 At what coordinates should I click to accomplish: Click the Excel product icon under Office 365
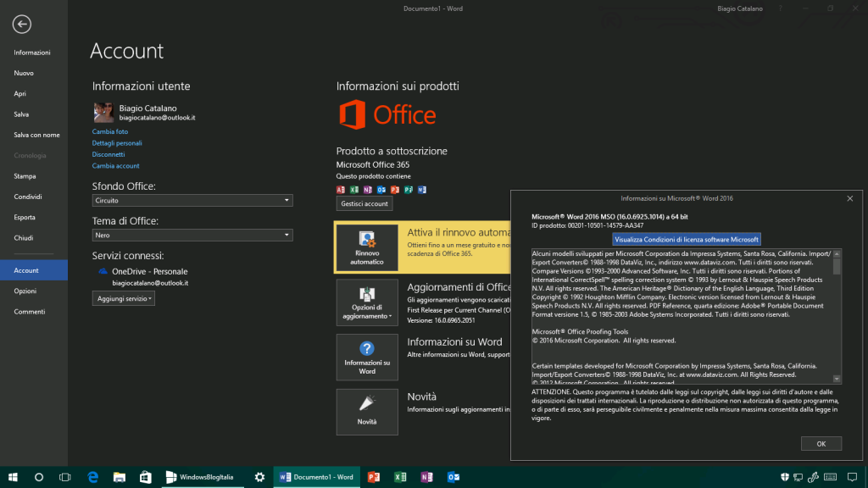point(354,190)
